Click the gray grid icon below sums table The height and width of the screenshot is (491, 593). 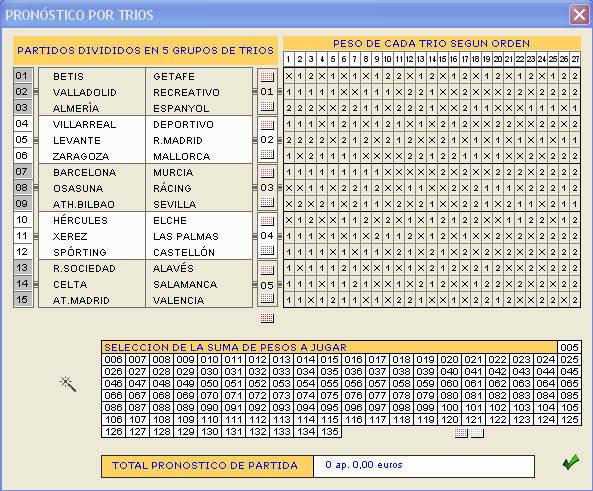(x=477, y=433)
